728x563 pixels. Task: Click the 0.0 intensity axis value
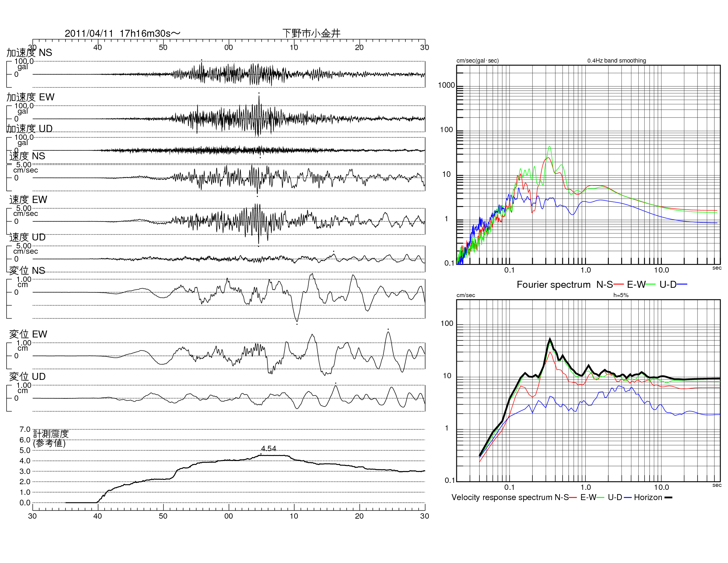[x=25, y=503]
